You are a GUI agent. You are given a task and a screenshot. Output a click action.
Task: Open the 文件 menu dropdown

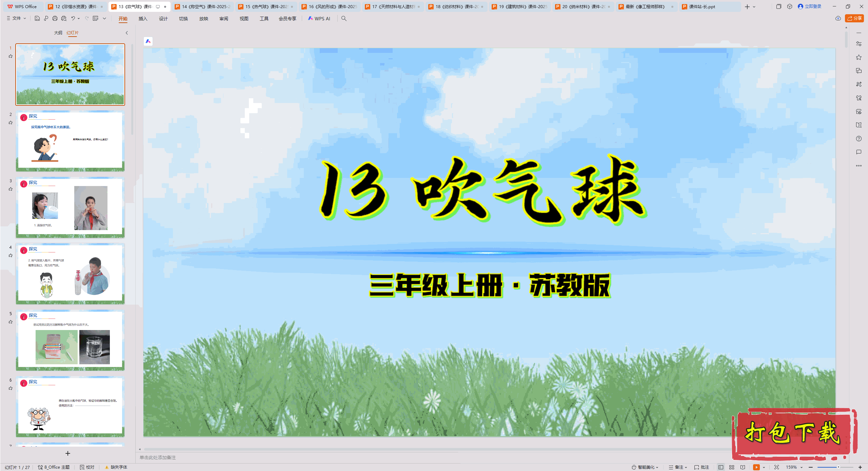click(x=16, y=19)
